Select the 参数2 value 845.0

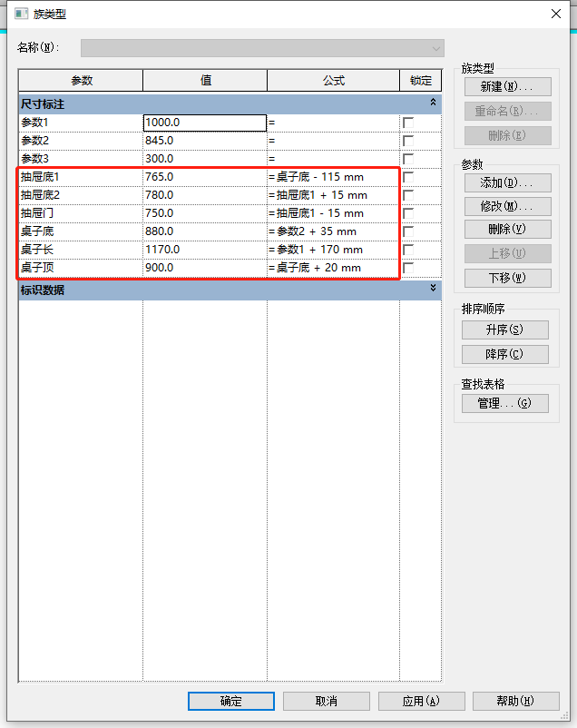(205, 141)
